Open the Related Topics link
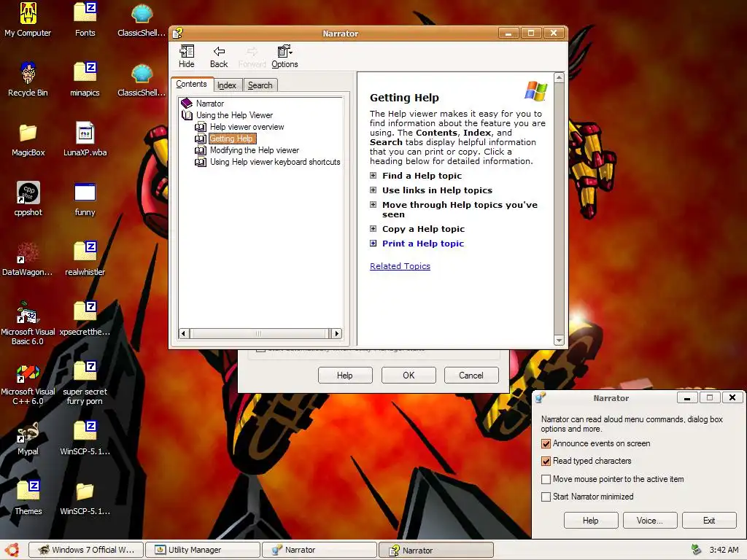Image resolution: width=747 pixels, height=560 pixels. (400, 266)
